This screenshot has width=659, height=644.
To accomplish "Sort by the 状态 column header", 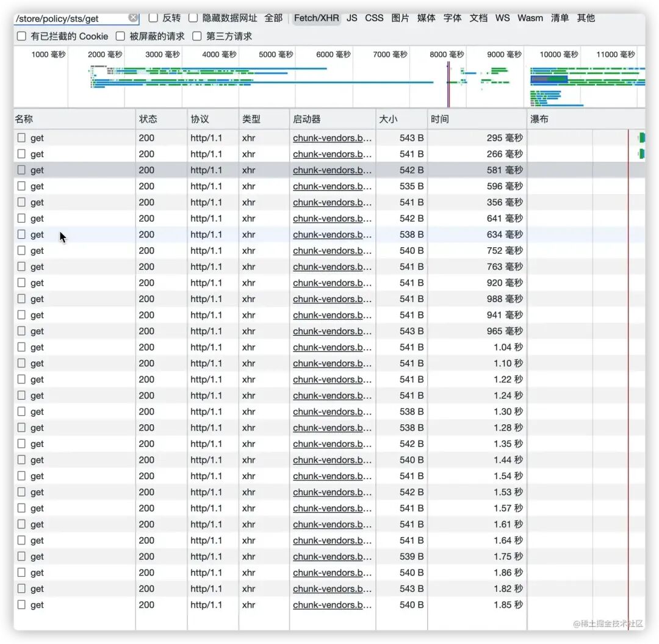I will 161,119.
